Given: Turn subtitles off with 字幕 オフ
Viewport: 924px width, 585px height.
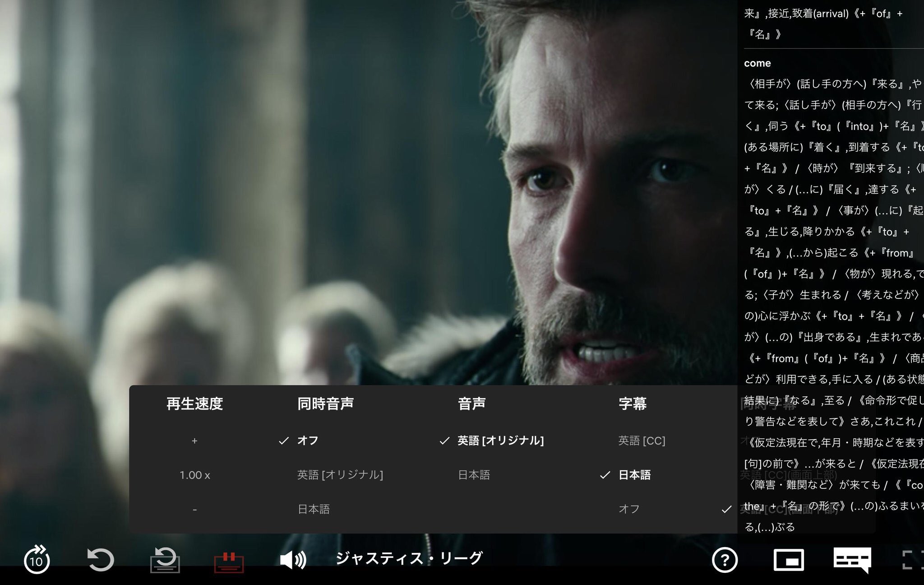Looking at the screenshot, I should tap(629, 509).
